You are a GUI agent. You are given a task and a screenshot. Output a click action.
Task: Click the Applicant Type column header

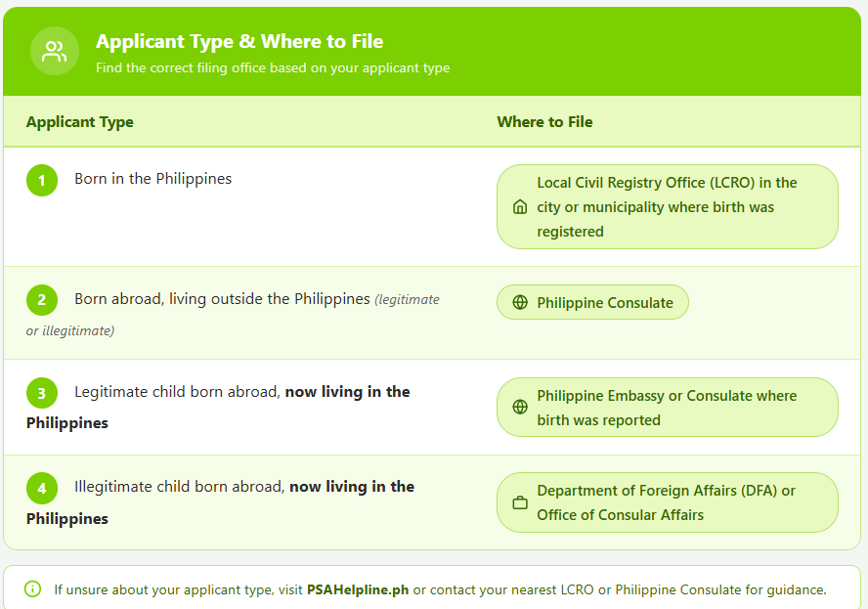pos(80,122)
